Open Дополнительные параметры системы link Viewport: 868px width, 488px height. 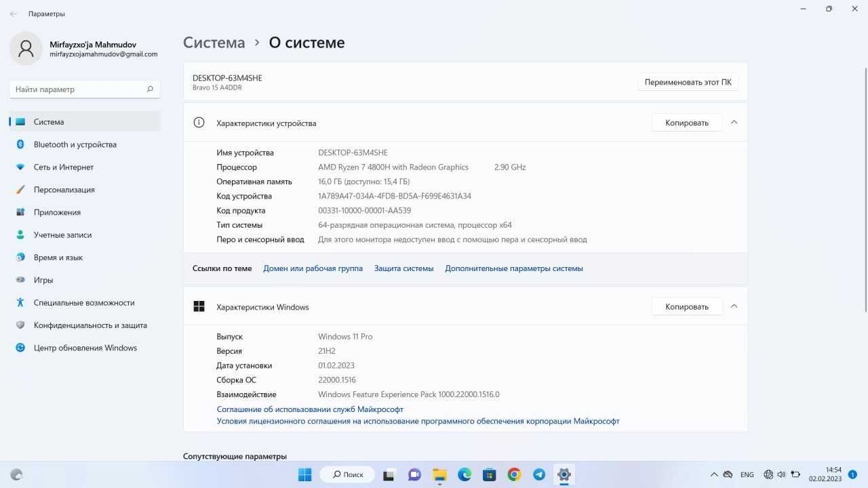pyautogui.click(x=514, y=268)
